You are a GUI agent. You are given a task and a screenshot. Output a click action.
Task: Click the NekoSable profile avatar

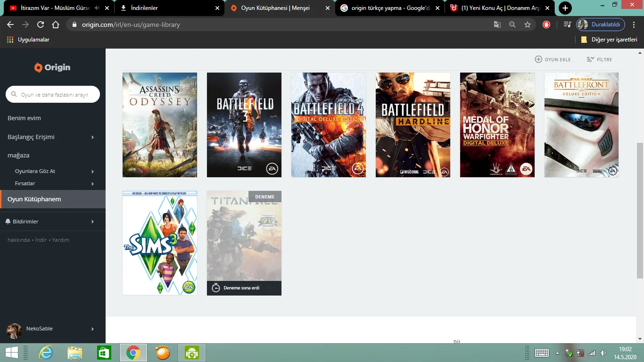[x=14, y=331]
